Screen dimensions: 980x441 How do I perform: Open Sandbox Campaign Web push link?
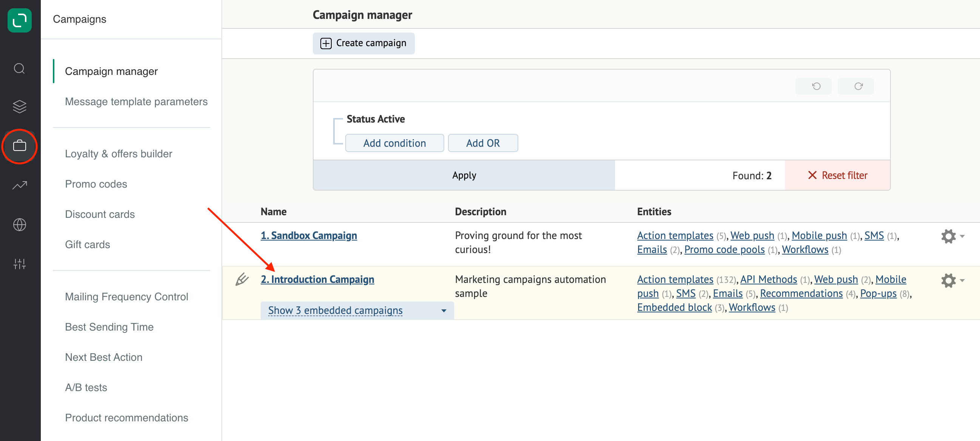coord(752,235)
